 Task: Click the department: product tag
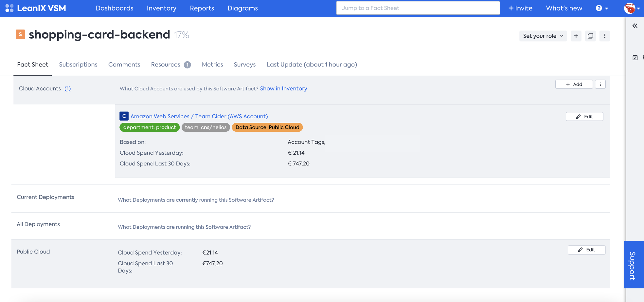pyautogui.click(x=150, y=127)
